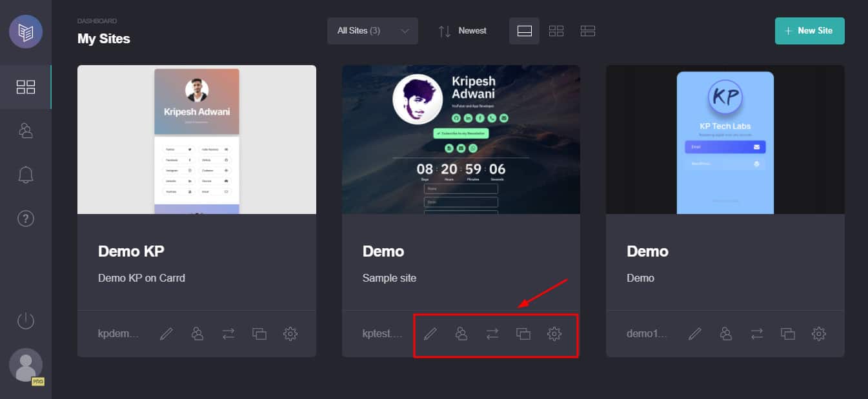Open the PRO user profile avatar
The height and width of the screenshot is (399, 868).
26,365
